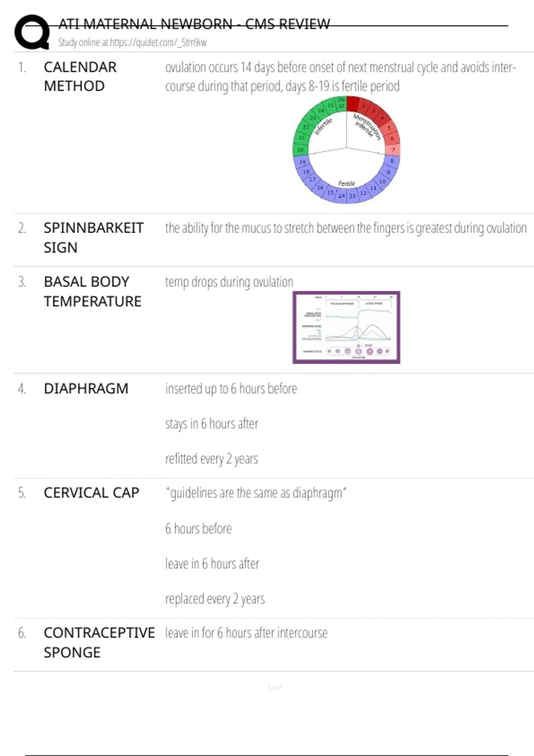Click 'guidelines are the same as diaphragm' text

[256, 493]
